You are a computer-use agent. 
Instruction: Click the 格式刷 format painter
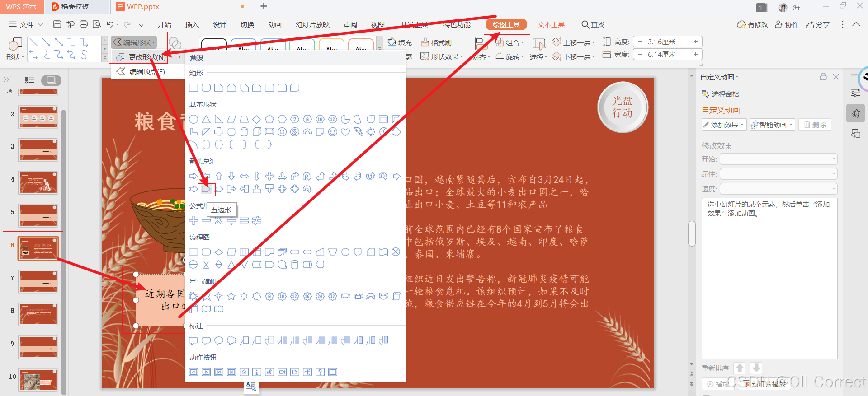[x=437, y=42]
